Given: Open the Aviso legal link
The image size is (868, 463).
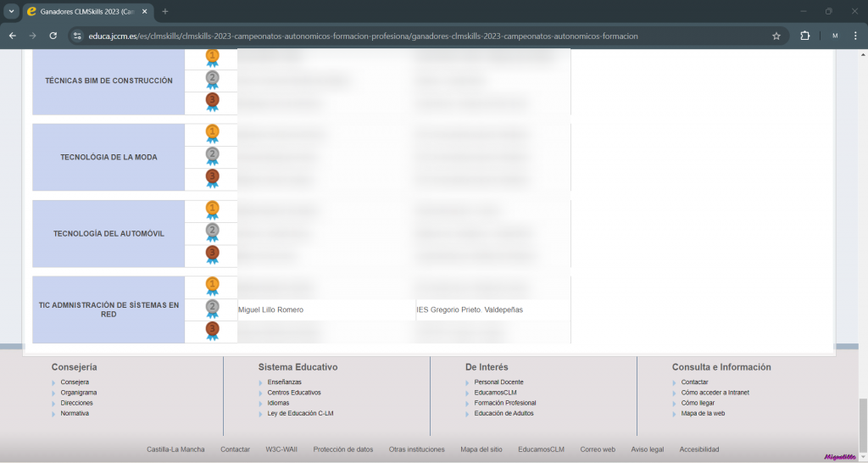Looking at the screenshot, I should [x=648, y=449].
